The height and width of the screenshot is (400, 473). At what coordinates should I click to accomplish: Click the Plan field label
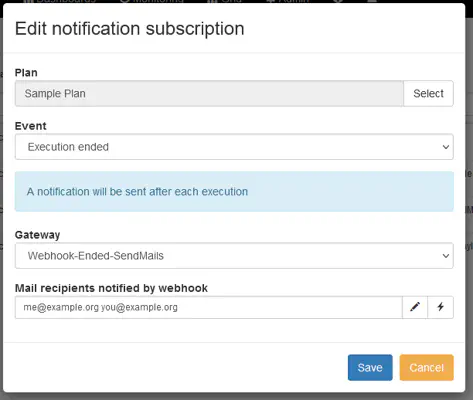[x=26, y=73]
